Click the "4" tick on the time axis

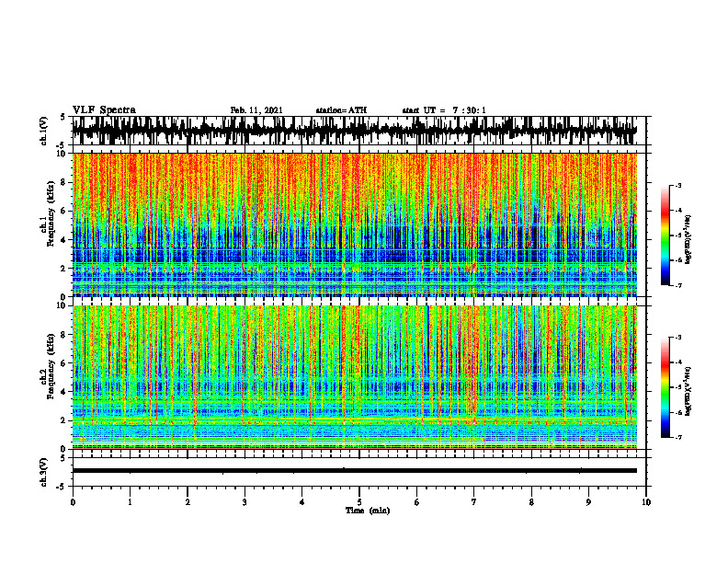(x=302, y=502)
